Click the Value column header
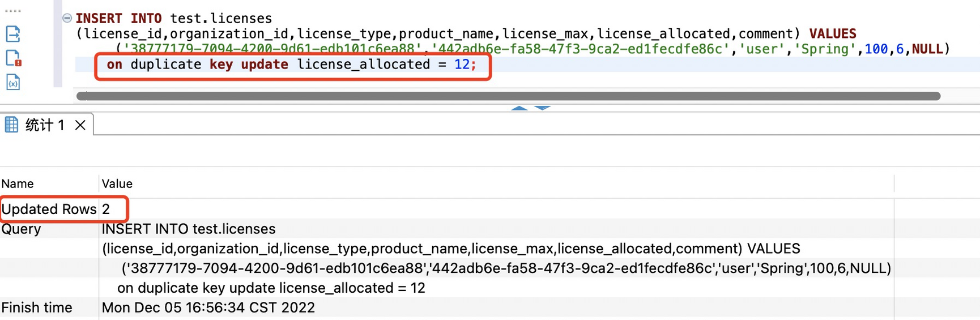Screen dimensions: 980x320 click(x=117, y=184)
